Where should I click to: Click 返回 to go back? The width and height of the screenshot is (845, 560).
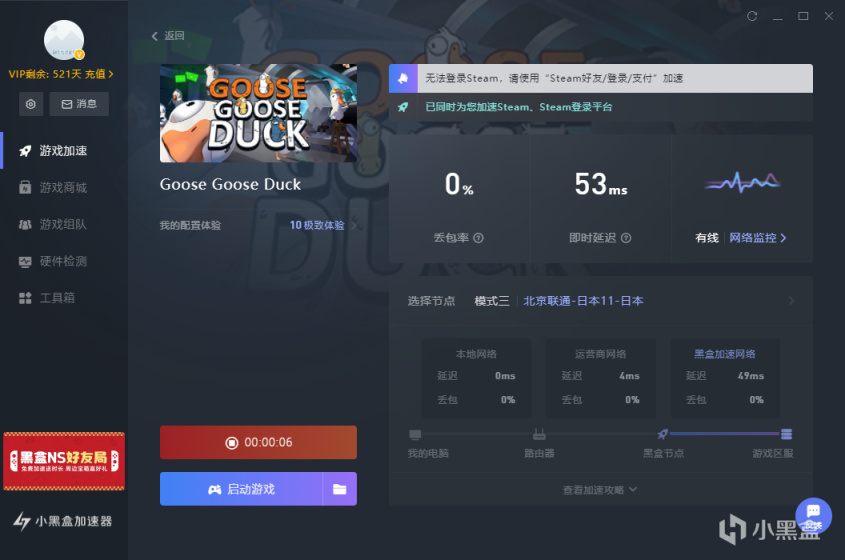pos(168,36)
